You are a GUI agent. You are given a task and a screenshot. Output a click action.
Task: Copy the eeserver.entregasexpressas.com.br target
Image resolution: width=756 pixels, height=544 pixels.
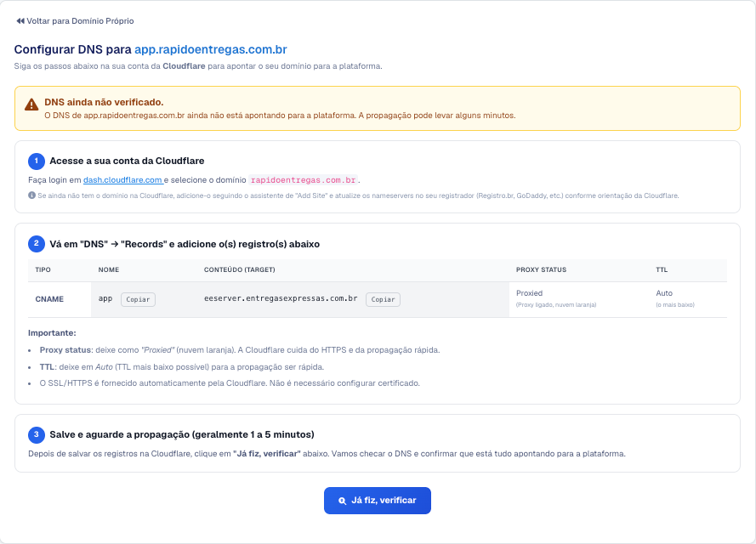pos(383,299)
